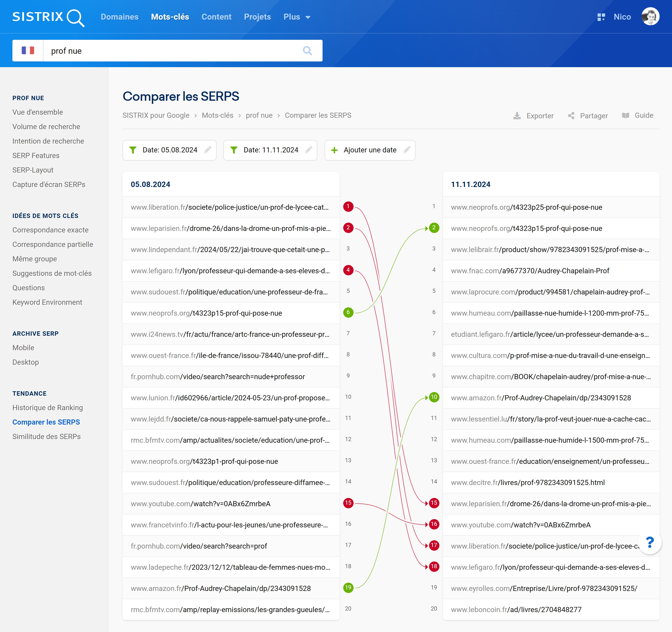
Task: Open www.leboncoin.fr/ad/livres result
Action: point(551,609)
